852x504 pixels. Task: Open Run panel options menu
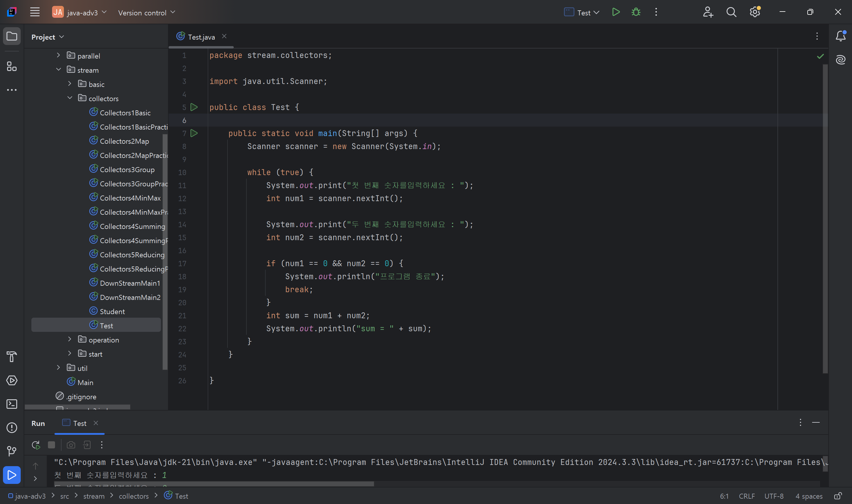[801, 422]
